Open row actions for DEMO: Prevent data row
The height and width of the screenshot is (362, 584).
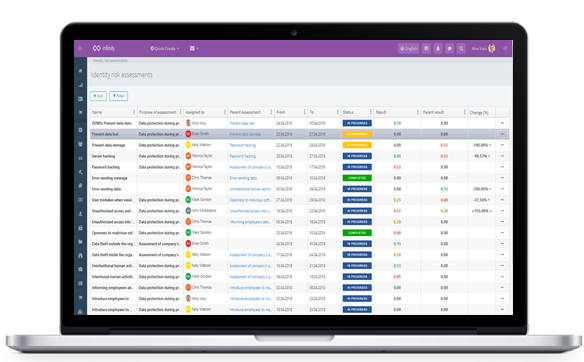coord(502,123)
